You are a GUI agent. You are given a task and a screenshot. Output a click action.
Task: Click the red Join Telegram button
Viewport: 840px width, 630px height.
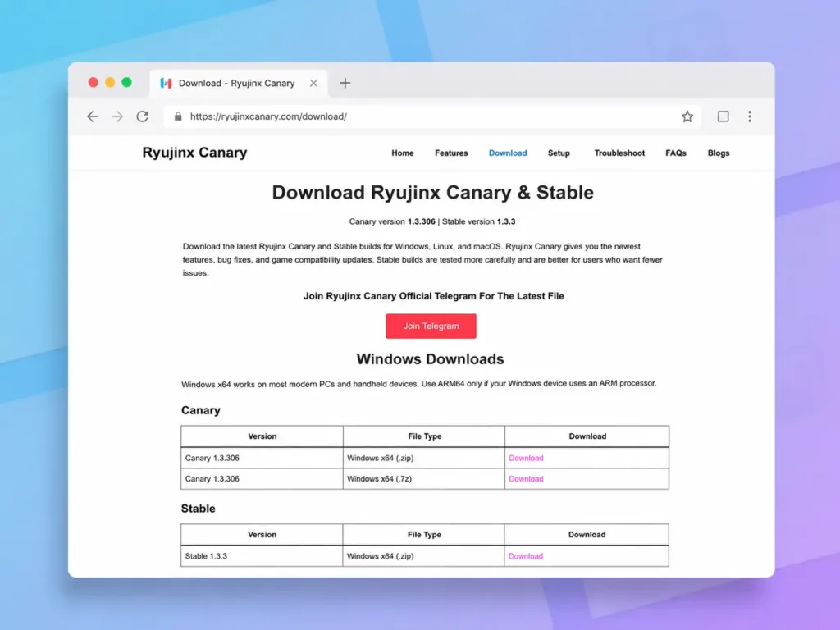point(431,326)
